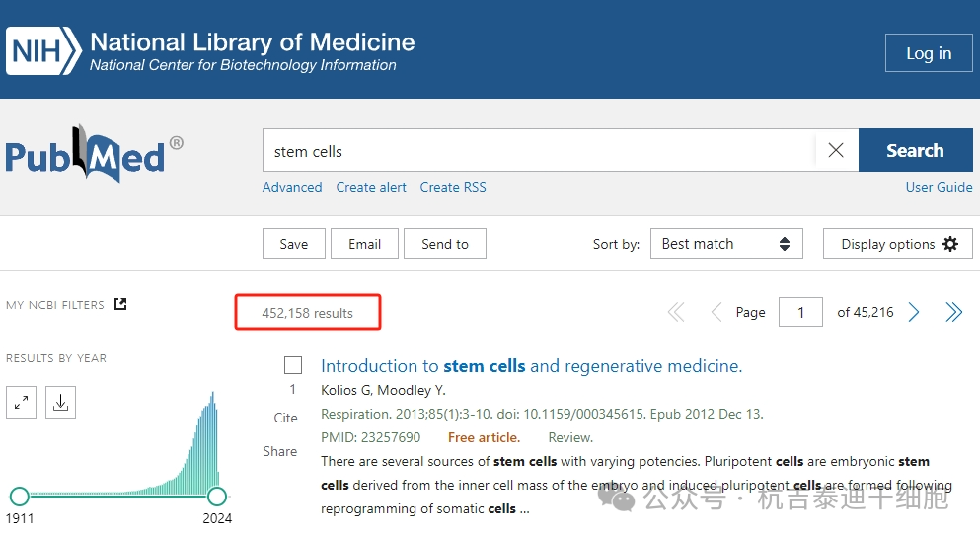Click the Advanced search link

click(x=292, y=187)
